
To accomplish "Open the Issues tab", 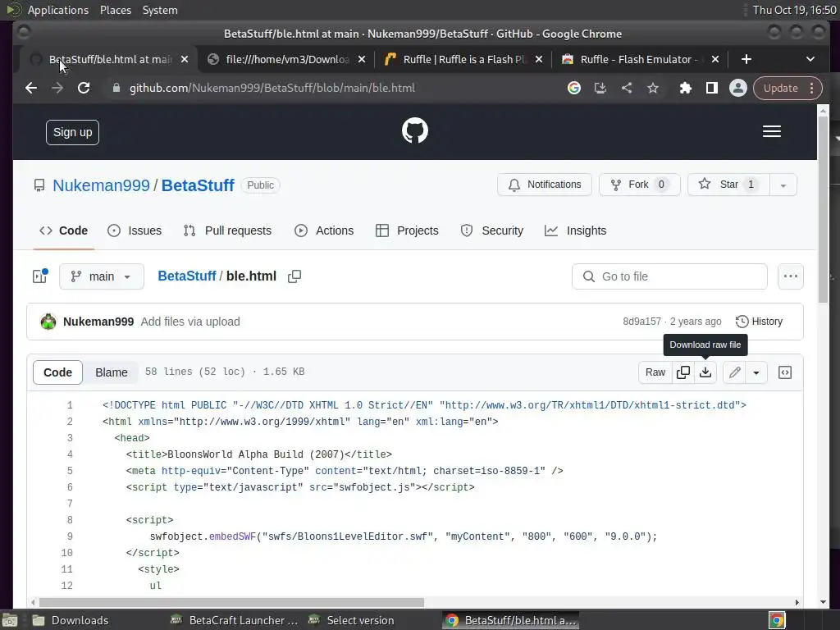I will click(135, 231).
